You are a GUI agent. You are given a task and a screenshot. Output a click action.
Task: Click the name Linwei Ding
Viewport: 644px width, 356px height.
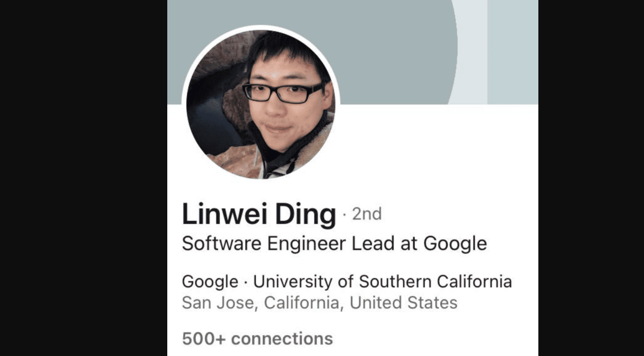click(259, 215)
